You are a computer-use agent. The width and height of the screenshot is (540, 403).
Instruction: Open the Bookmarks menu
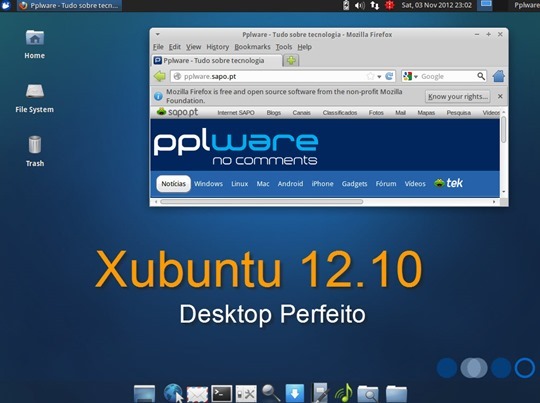pos(252,47)
